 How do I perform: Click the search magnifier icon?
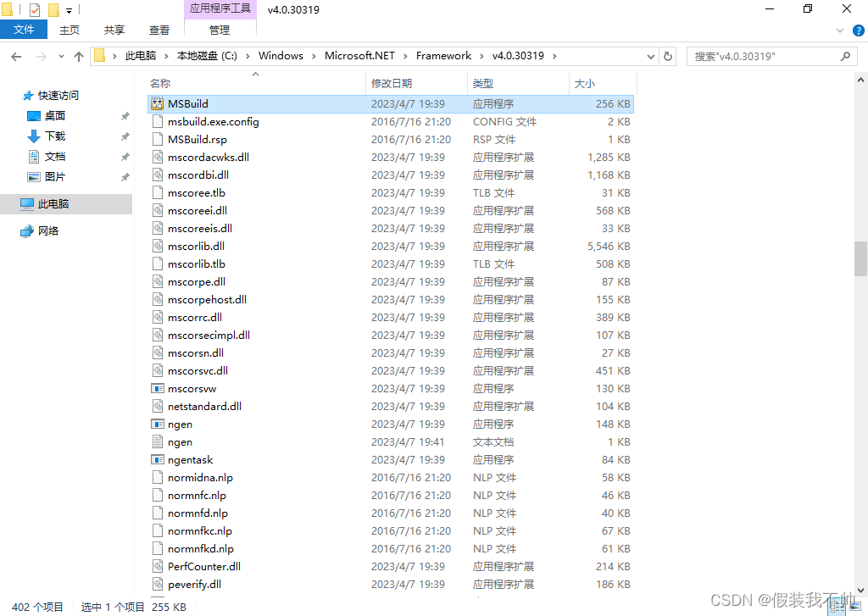(843, 56)
